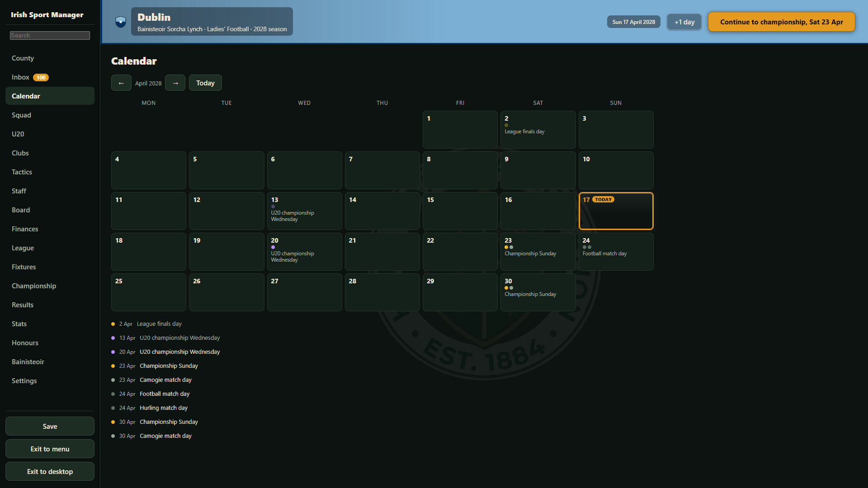The width and height of the screenshot is (868, 488).
Task: Continue to championship, Sat 23 Apr
Action: pyautogui.click(x=781, y=22)
